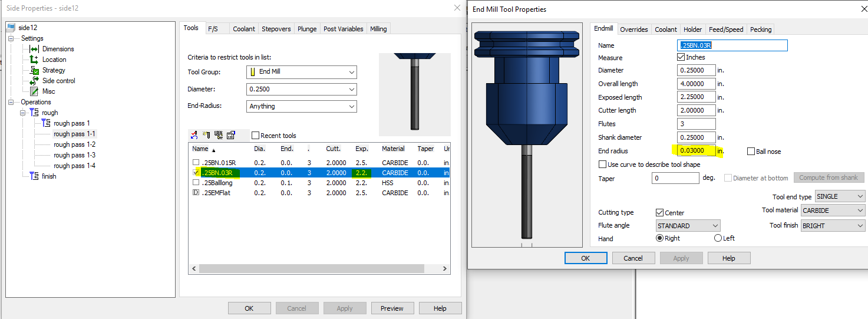Open the End-Radius filter dropdown
868x319 pixels.
302,106
